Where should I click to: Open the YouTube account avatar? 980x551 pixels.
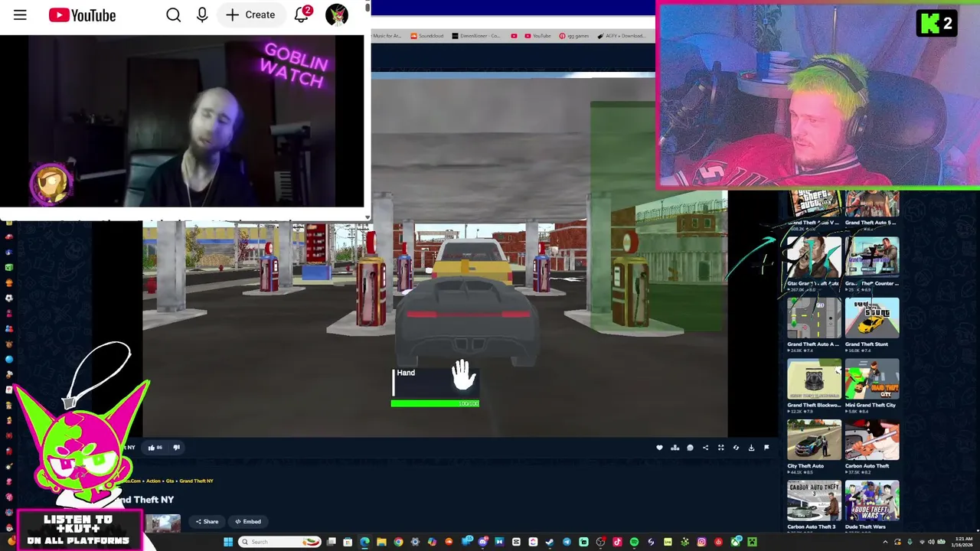tap(337, 15)
